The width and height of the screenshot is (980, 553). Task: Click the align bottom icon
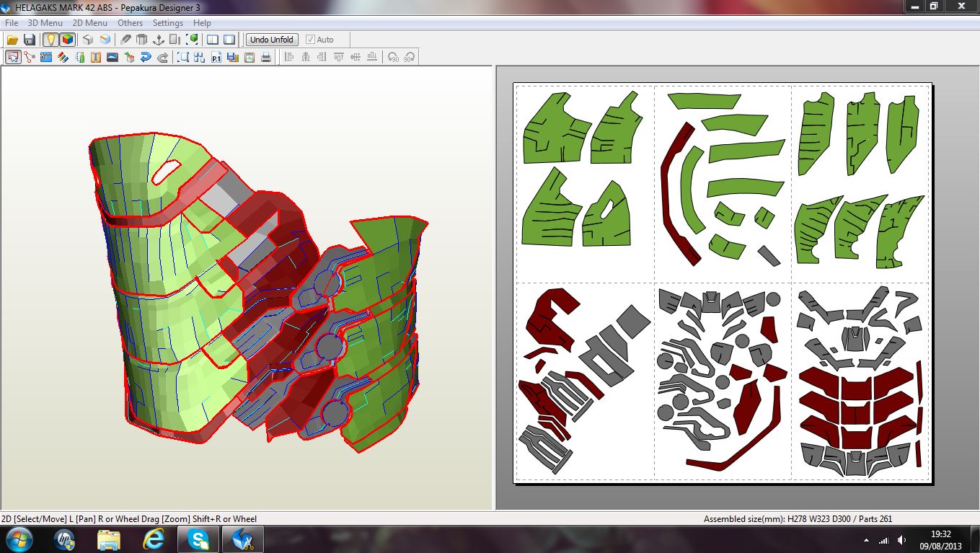[372, 57]
